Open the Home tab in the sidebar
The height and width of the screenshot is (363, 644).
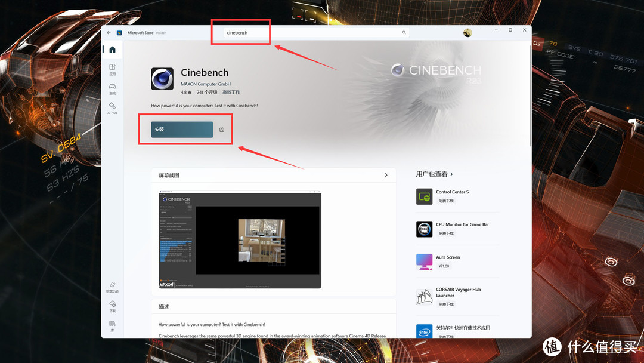[x=112, y=50]
